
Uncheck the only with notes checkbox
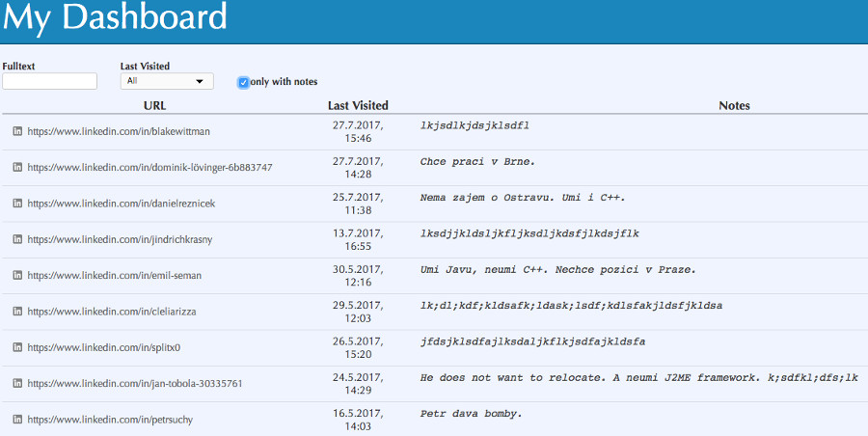coord(244,83)
